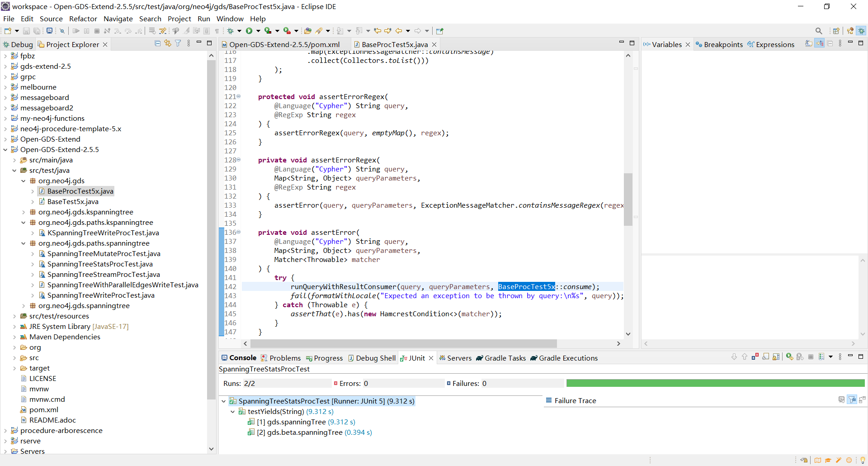This screenshot has height=466, width=868.
Task: Collapse the Open-GDS-Extend-2.5.5 project
Action: click(x=5, y=150)
